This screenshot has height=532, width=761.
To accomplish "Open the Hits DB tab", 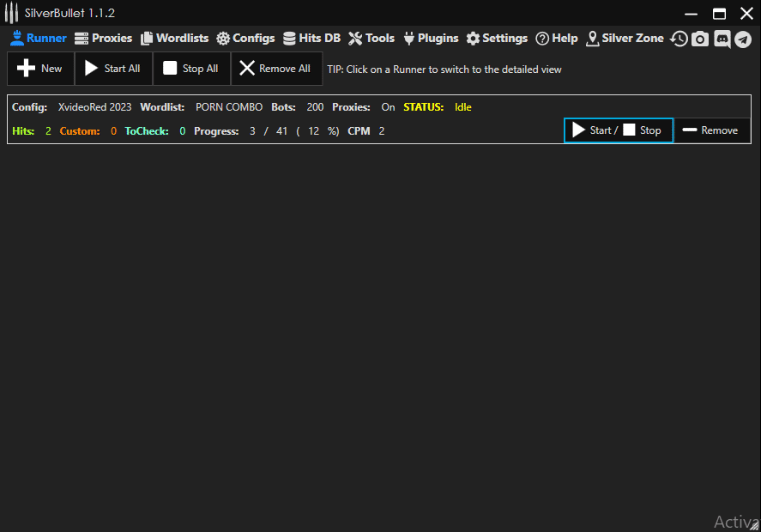I will 311,39.
